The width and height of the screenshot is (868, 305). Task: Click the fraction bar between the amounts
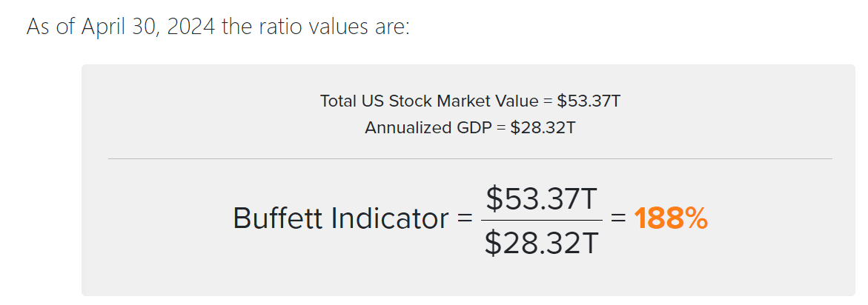(542, 220)
